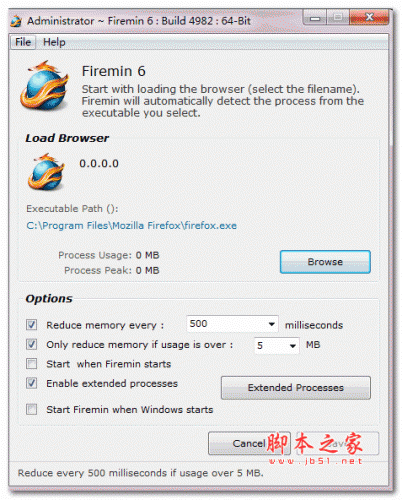402x500 pixels.
Task: Open the File menu
Action: [23, 42]
